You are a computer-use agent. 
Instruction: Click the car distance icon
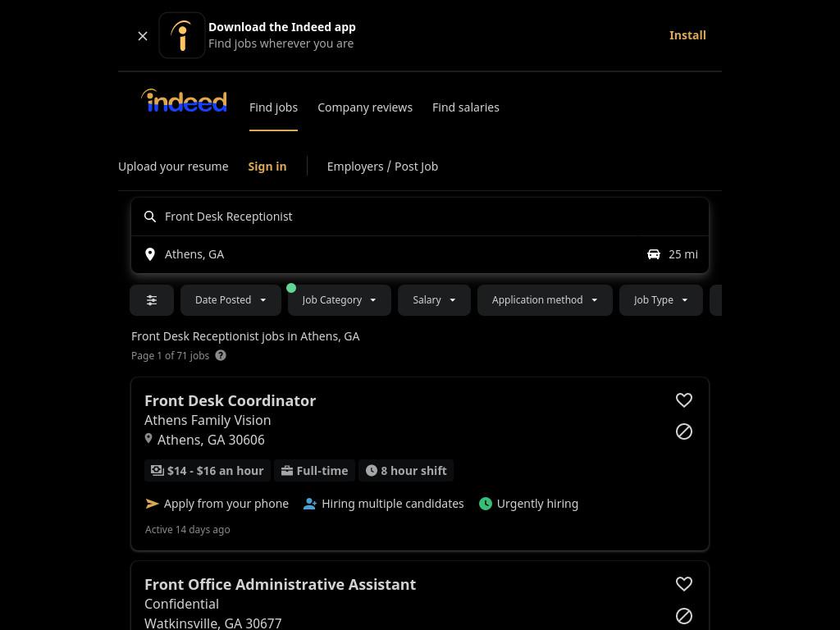click(x=654, y=254)
